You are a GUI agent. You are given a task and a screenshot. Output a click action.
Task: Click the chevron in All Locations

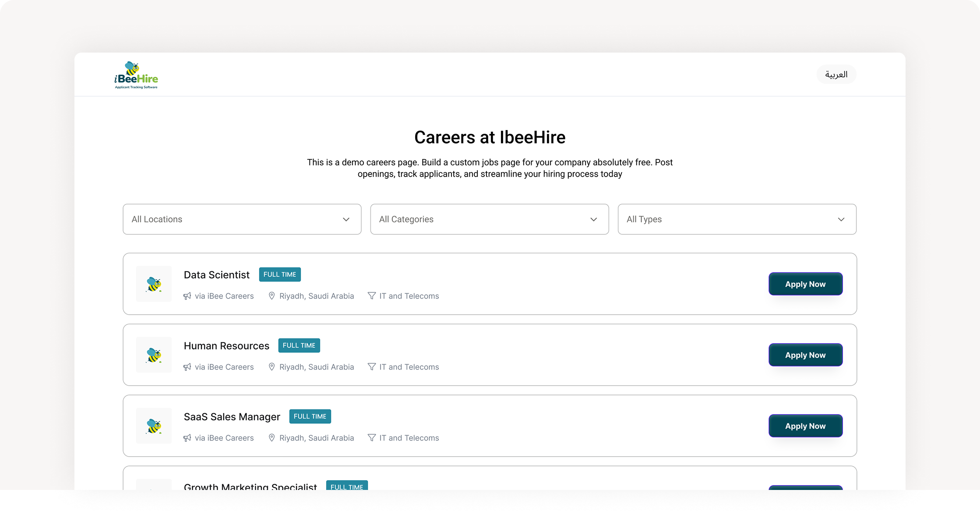346,220
